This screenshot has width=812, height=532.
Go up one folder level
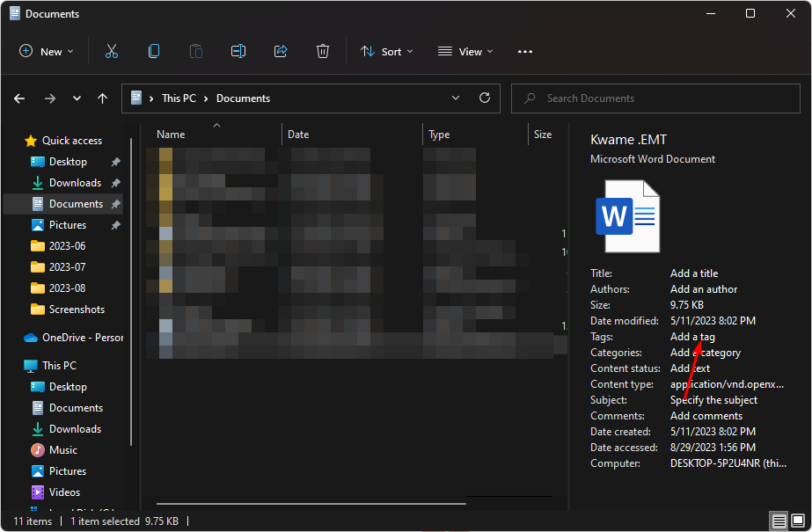pos(102,98)
